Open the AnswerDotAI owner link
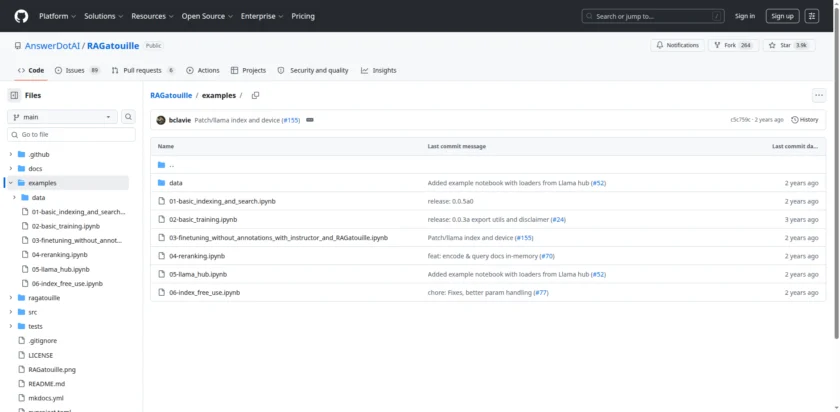This screenshot has width=840, height=412. (52, 46)
